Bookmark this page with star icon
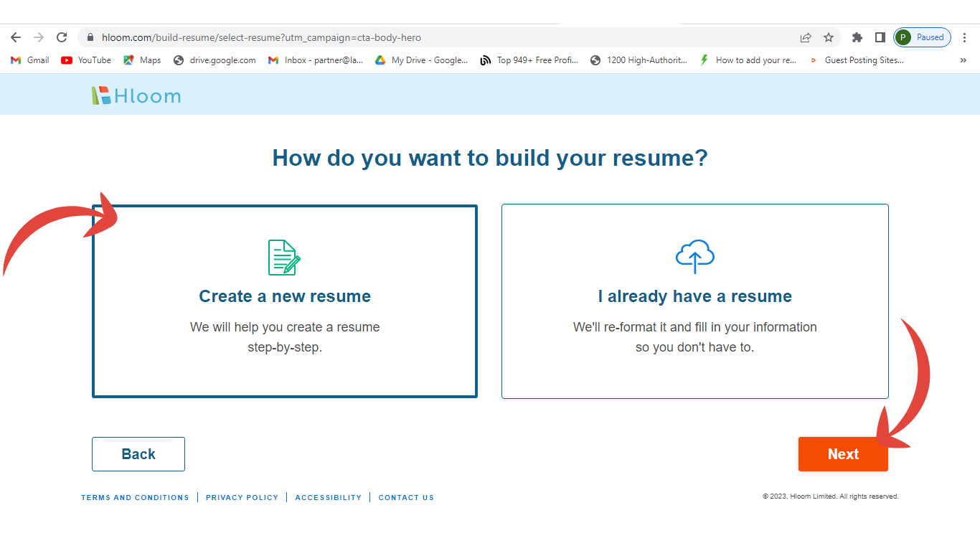 [829, 37]
